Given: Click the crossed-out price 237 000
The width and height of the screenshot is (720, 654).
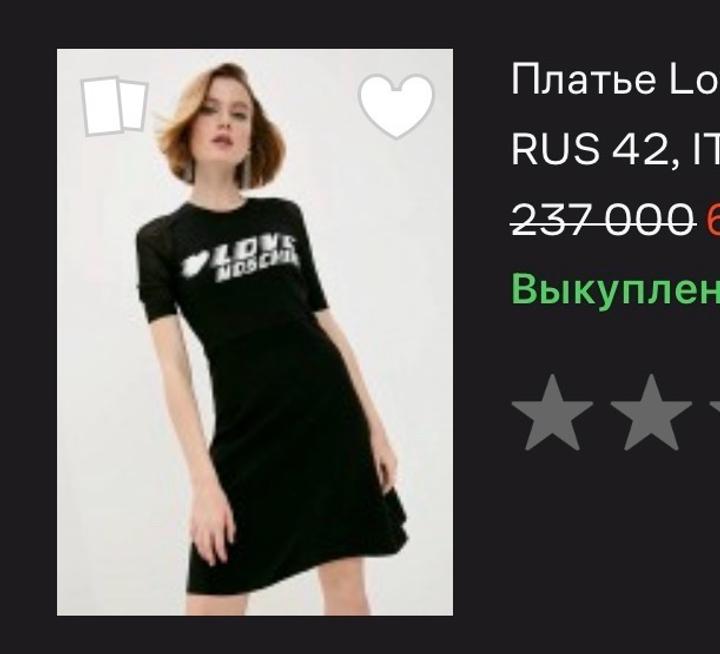Looking at the screenshot, I should point(602,220).
